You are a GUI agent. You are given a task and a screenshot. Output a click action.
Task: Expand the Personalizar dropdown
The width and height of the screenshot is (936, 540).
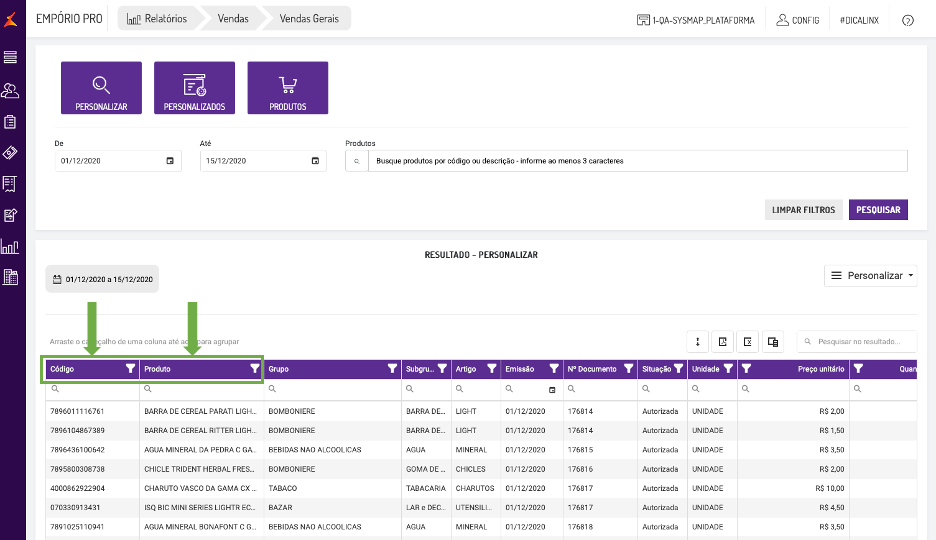coord(870,276)
